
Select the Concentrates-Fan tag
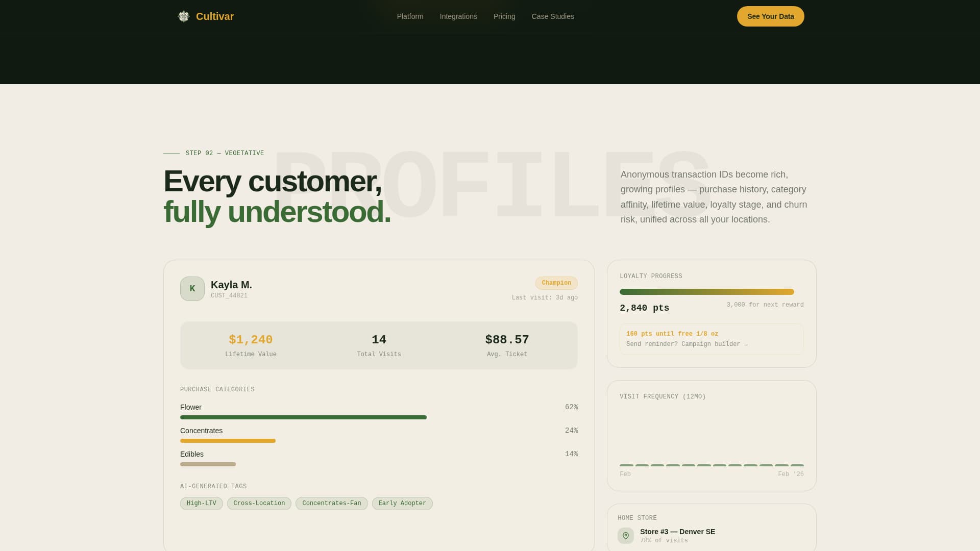pos(332,504)
